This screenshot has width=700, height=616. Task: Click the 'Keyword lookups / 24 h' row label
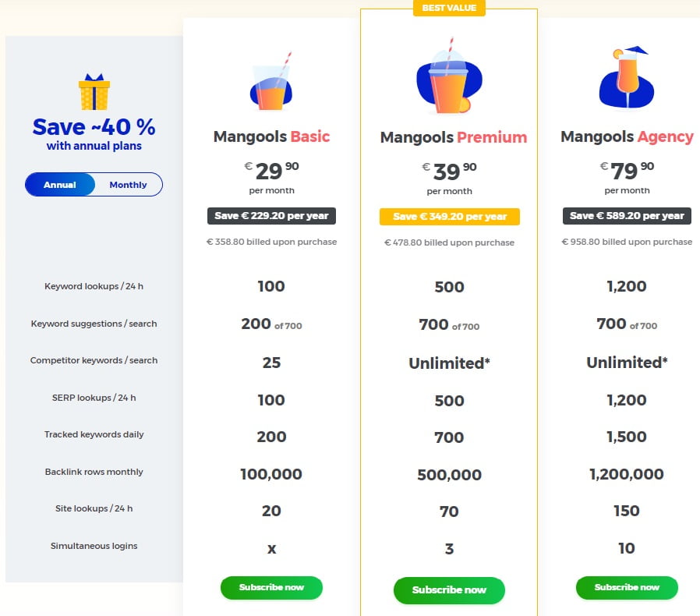[94, 286]
